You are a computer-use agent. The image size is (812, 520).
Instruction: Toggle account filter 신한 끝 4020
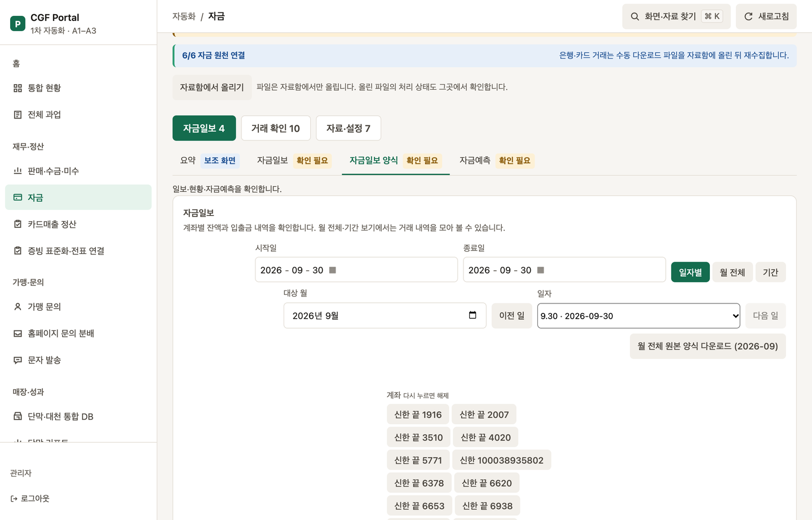click(x=486, y=437)
